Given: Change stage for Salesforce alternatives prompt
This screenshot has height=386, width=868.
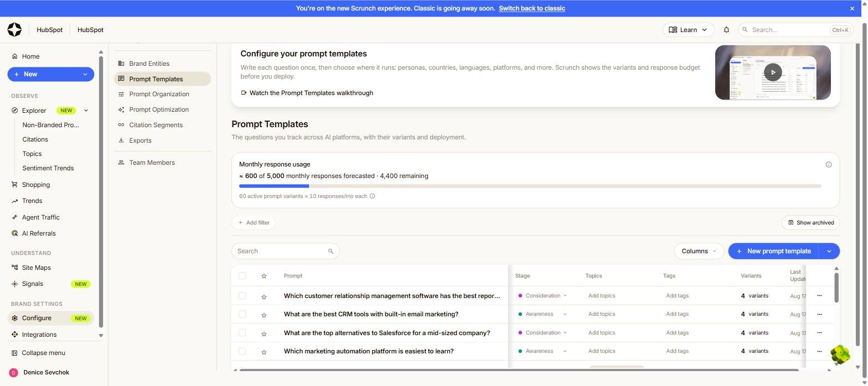Looking at the screenshot, I should click(x=542, y=333).
